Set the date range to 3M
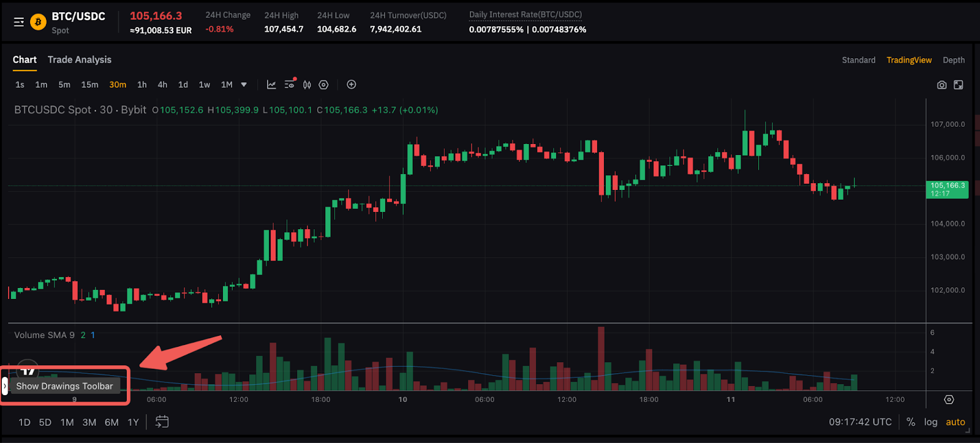The height and width of the screenshot is (443, 980). point(89,422)
